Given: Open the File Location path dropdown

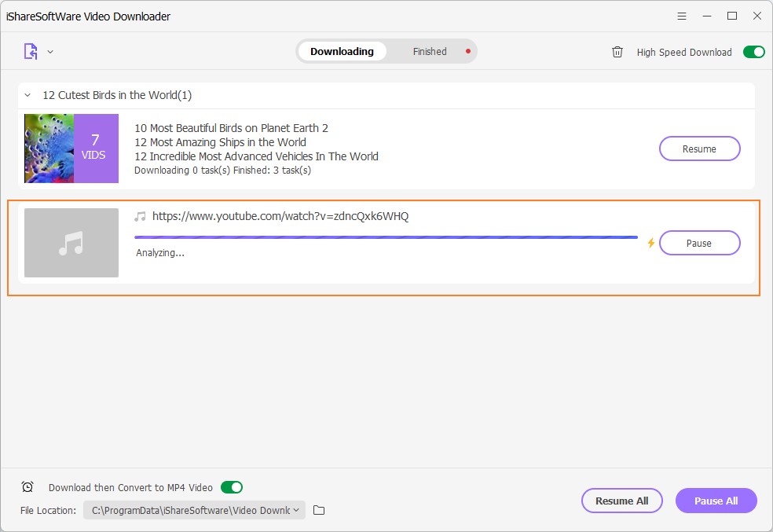Looking at the screenshot, I should [194, 510].
